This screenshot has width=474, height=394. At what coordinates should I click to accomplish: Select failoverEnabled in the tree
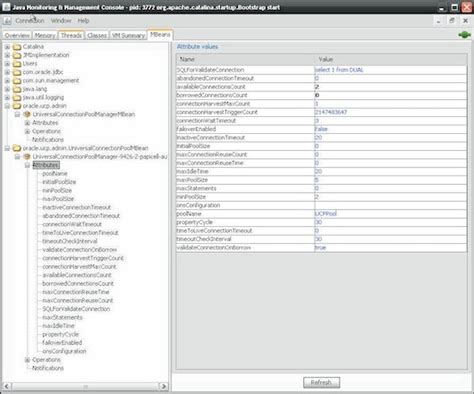click(x=62, y=343)
